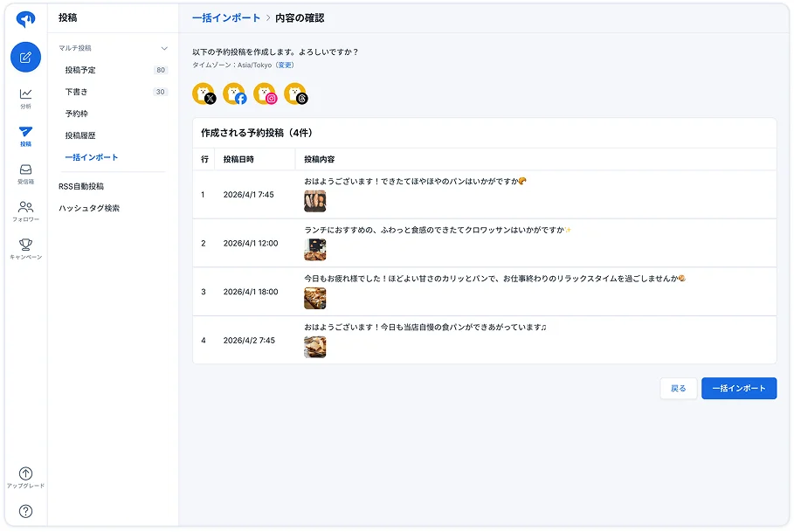
Task: Select the Instagram account avatar
Action: click(264, 93)
